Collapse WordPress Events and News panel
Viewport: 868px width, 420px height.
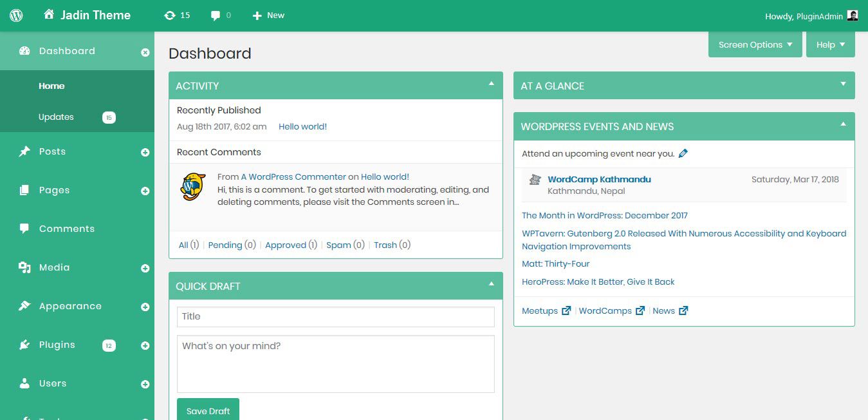click(843, 124)
